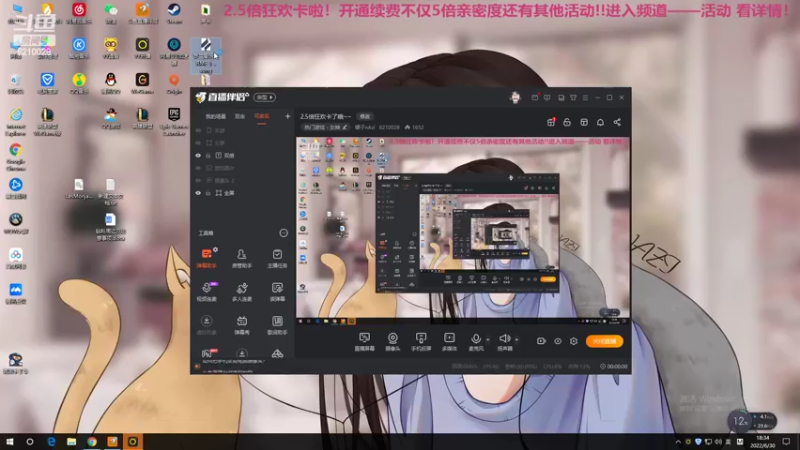Select the orange highlighted scene tab
The image size is (800, 450).
262,116
